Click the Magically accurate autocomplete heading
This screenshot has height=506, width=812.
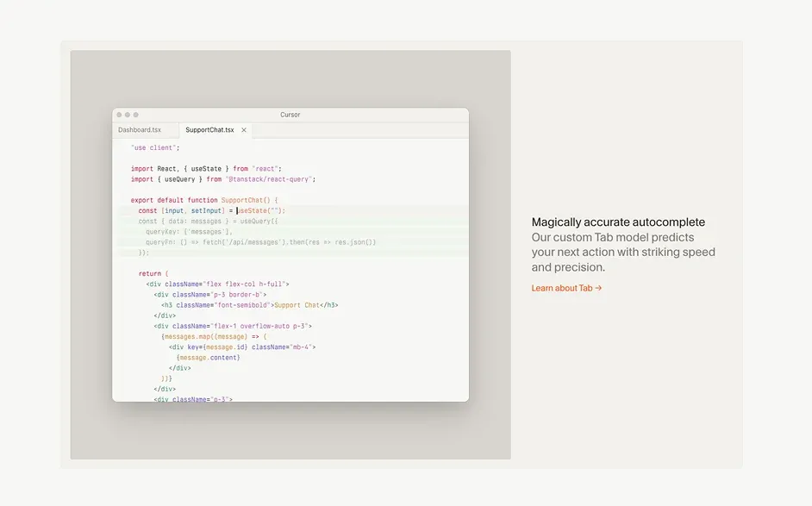(618, 222)
